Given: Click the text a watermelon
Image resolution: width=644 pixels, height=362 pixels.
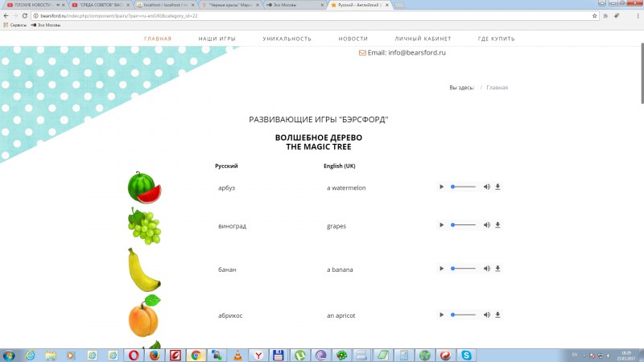Looking at the screenshot, I should pos(346,188).
